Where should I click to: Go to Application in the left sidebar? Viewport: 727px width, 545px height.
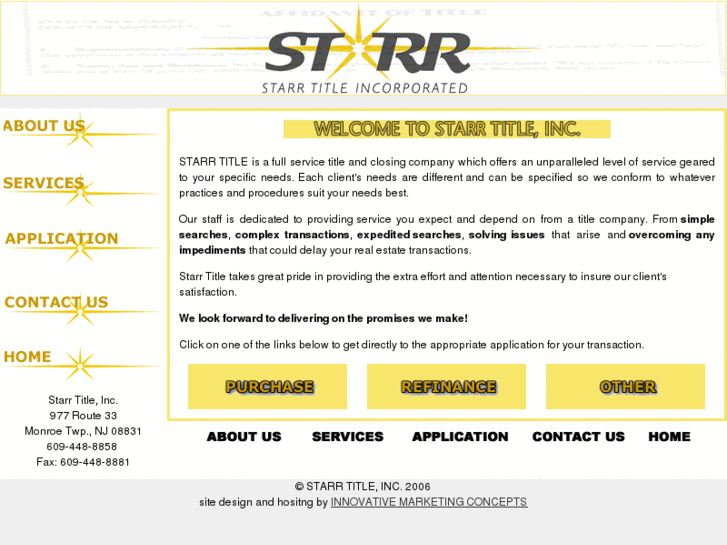click(x=81, y=244)
